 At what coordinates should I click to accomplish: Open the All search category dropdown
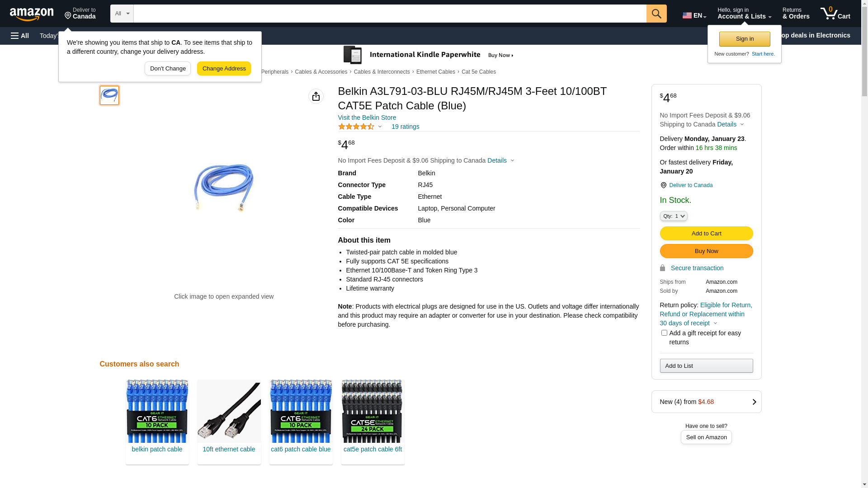click(122, 14)
